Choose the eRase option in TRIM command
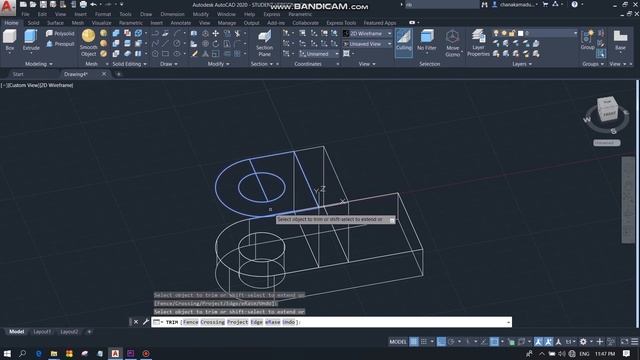The image size is (640, 360). (273, 322)
